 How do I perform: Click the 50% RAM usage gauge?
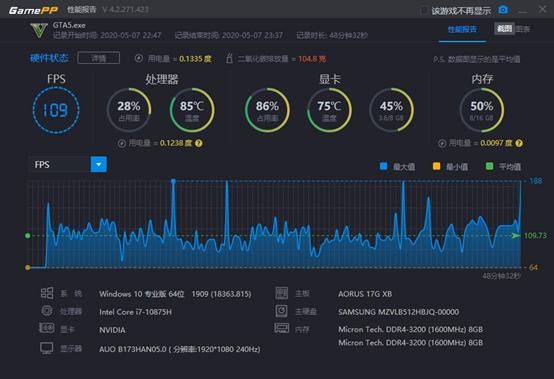point(482,110)
